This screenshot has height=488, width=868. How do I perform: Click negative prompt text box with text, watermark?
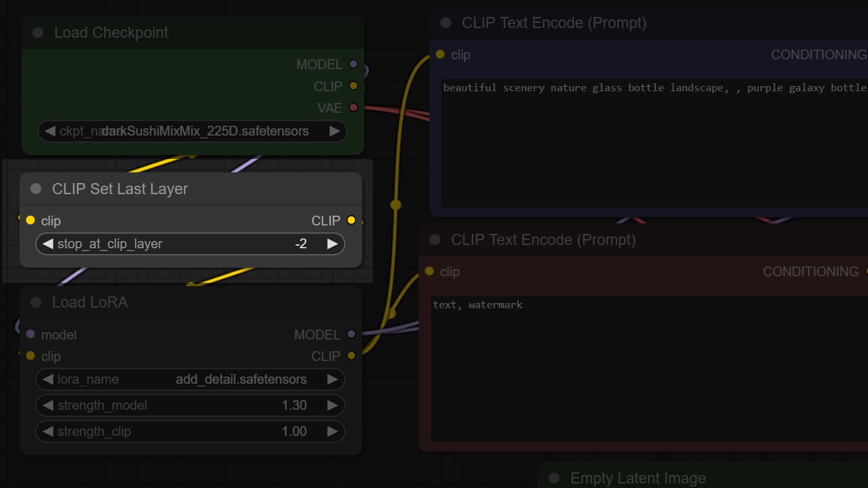649,368
